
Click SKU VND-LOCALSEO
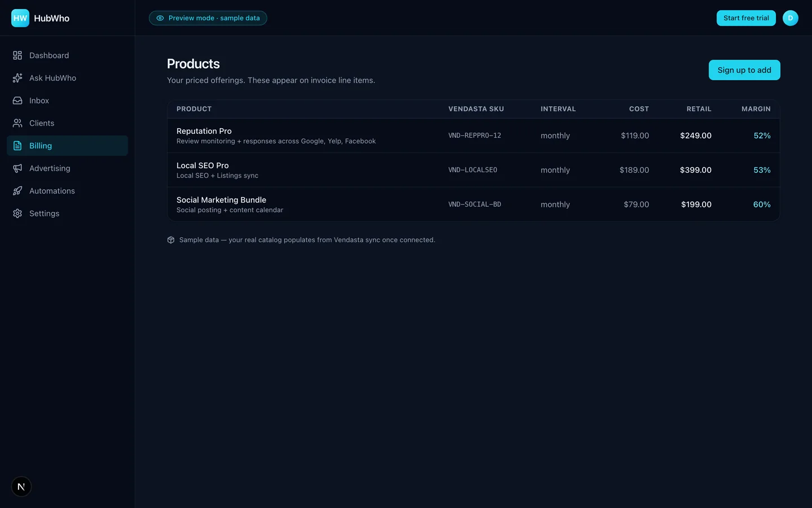473,170
